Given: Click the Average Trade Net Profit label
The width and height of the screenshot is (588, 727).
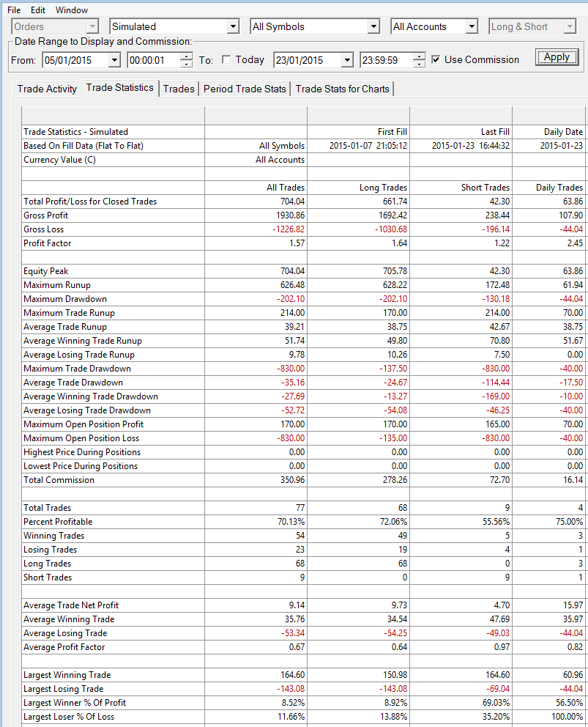Looking at the screenshot, I should tap(71, 605).
